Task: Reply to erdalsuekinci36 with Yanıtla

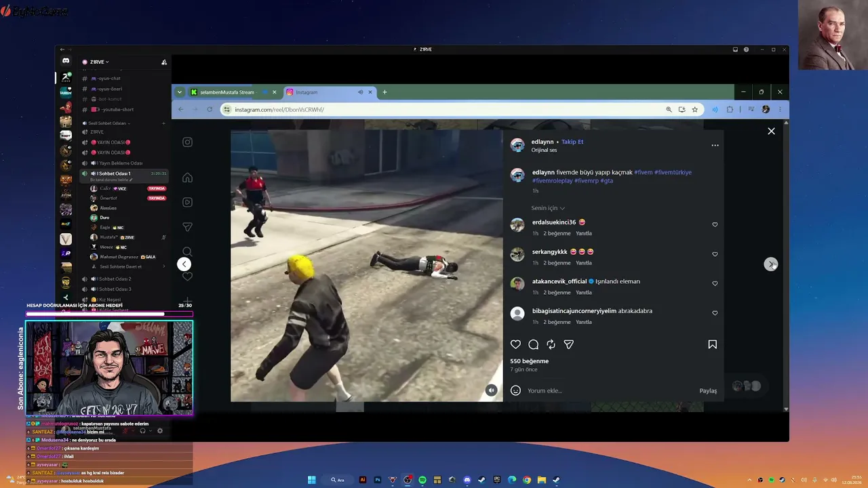Action: coord(584,233)
